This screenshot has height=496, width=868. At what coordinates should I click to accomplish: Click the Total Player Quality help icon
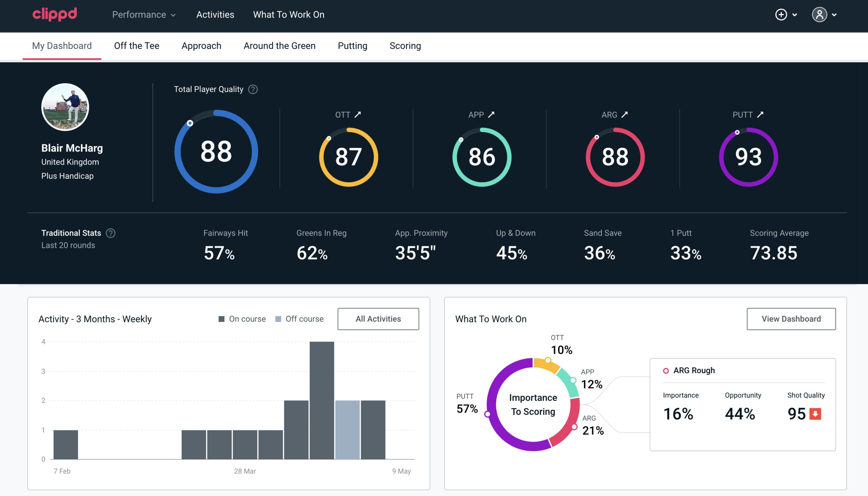point(252,89)
